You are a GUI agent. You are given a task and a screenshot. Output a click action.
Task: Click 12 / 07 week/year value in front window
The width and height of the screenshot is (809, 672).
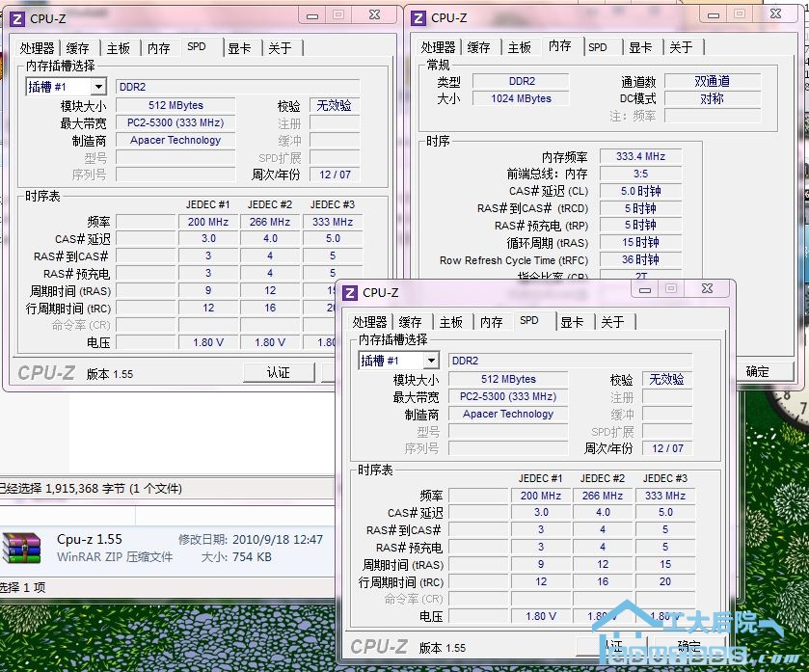pyautogui.click(x=667, y=448)
